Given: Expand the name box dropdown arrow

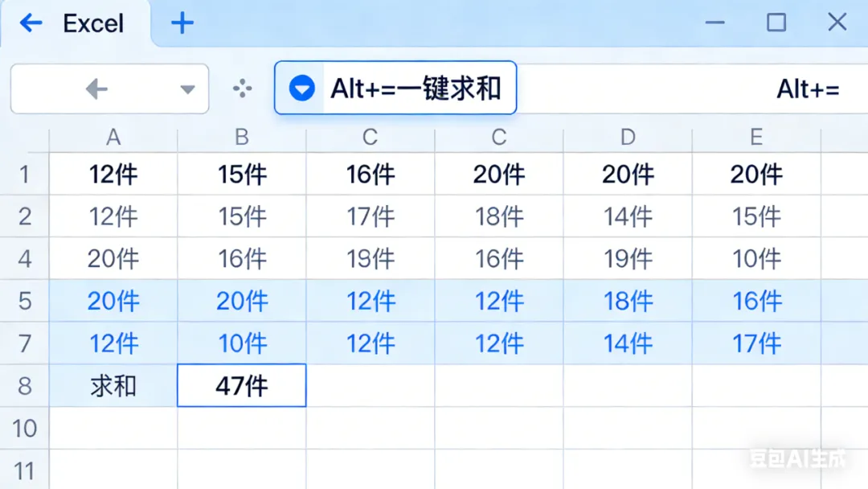Looking at the screenshot, I should click(188, 89).
